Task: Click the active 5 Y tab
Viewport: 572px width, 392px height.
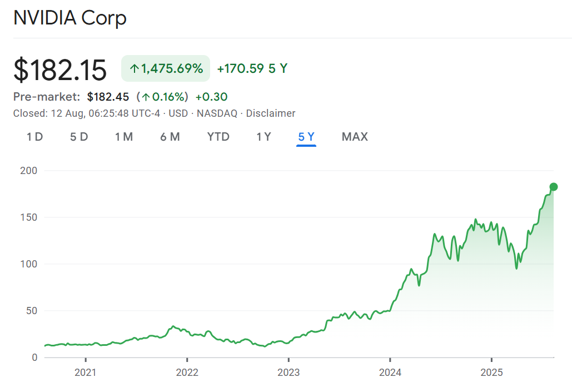Action: 306,137
